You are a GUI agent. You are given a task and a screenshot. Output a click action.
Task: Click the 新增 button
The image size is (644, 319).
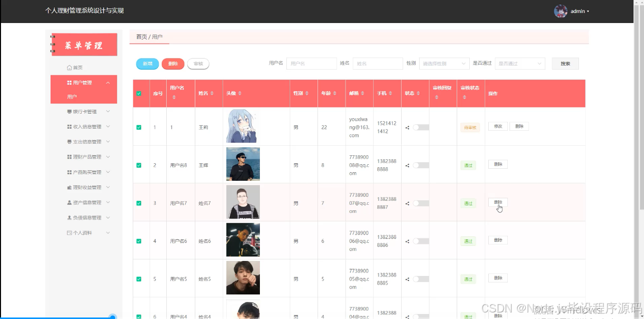[x=148, y=64]
